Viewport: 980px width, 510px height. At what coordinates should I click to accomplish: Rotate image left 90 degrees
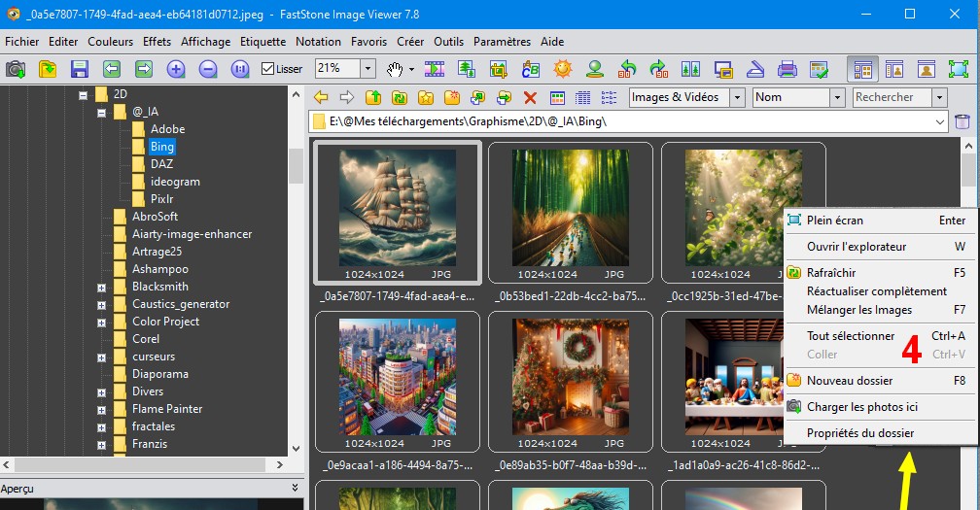(627, 69)
